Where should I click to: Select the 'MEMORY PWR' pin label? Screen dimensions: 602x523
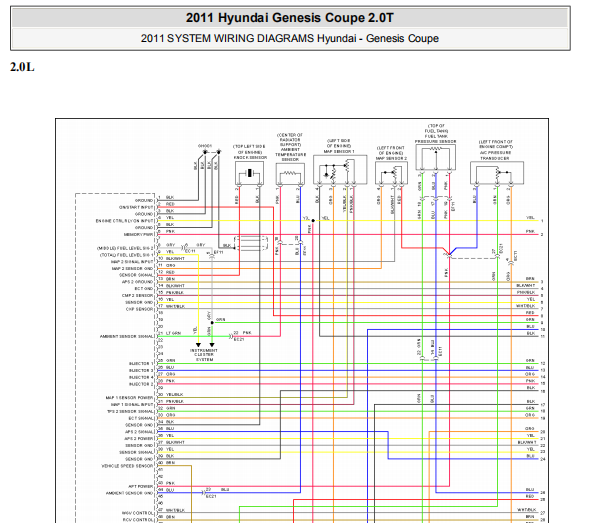pos(138,234)
